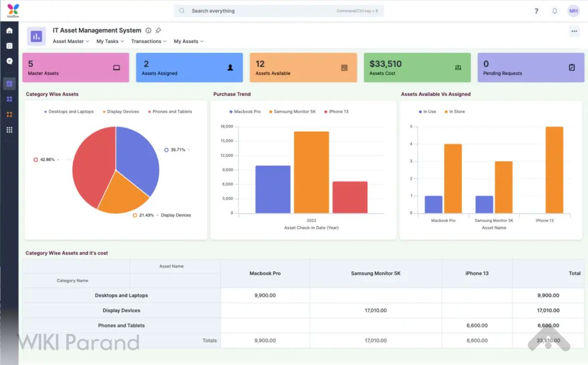Open the Assets Cost card
The width and height of the screenshot is (588, 365).
point(417,67)
